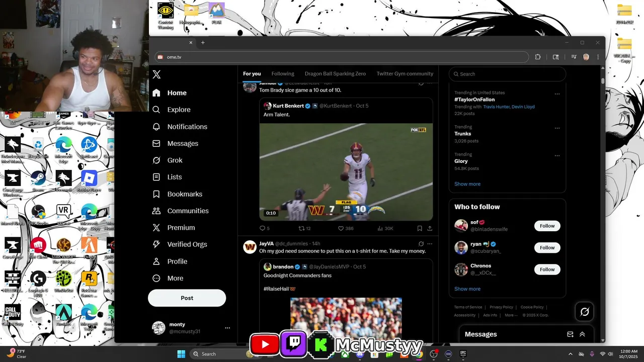Click the browser address bar
This screenshot has height=362, width=644.
coord(342,57)
